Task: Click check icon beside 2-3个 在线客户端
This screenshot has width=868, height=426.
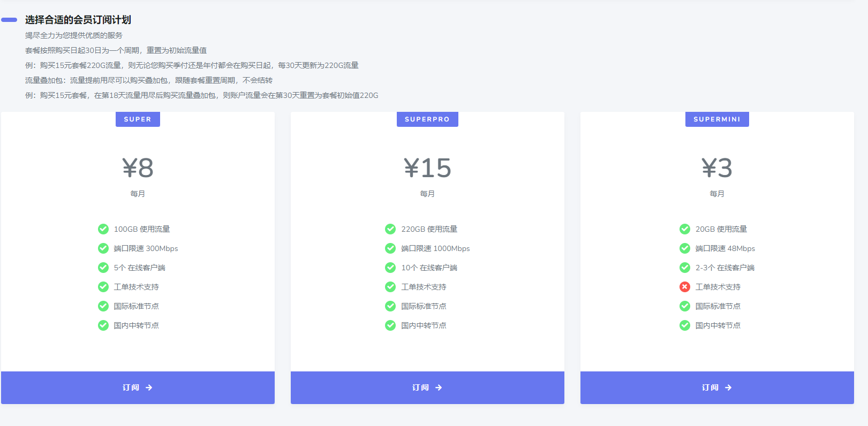Action: point(684,268)
